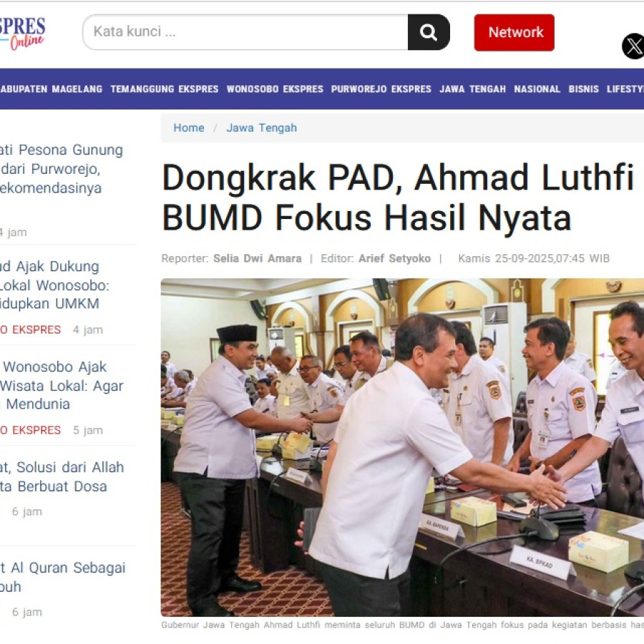Open Kabupaten Magelang menu item

point(51,89)
